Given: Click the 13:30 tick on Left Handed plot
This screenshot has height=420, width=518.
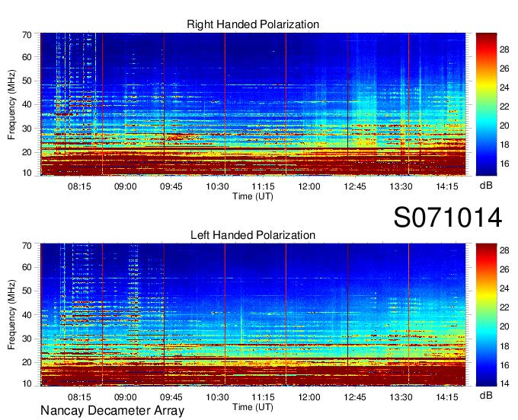Looking at the screenshot, I should pos(401,397).
